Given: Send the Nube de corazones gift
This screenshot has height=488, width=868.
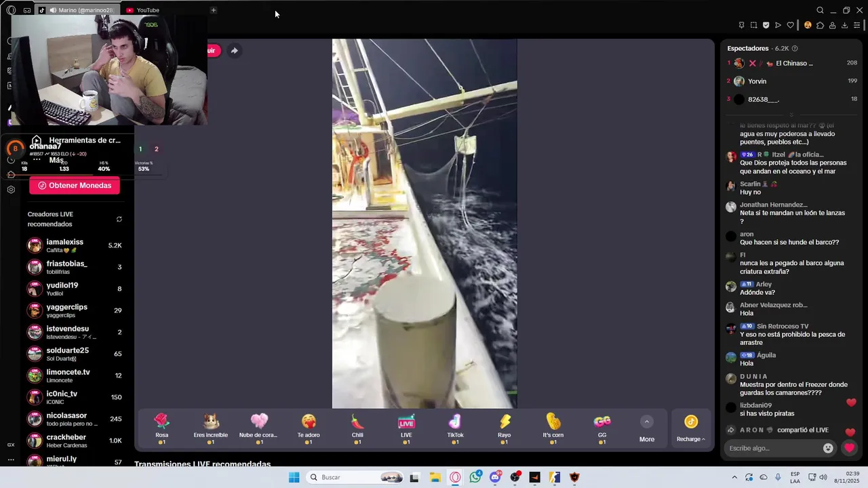Looking at the screenshot, I should [259, 428].
